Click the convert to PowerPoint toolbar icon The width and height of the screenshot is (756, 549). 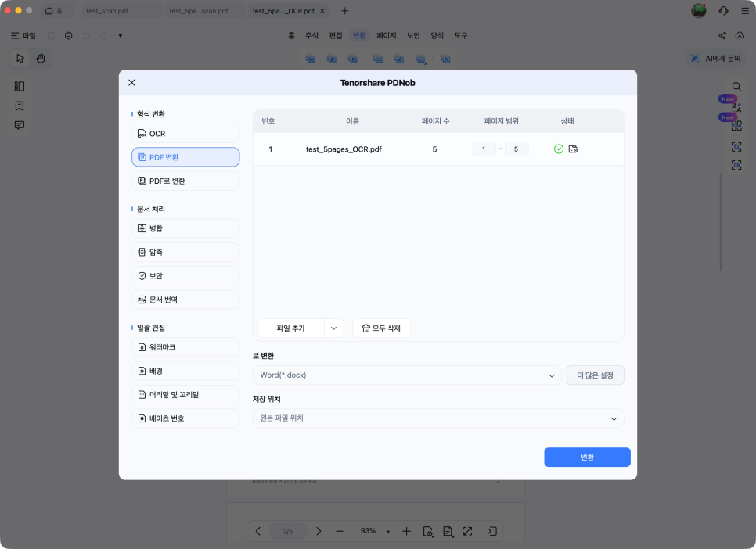353,59
